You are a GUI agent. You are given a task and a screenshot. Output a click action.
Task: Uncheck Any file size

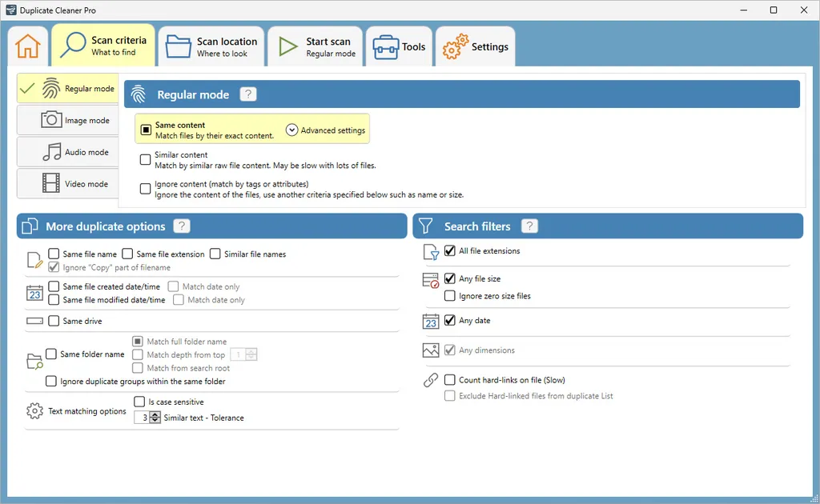(450, 278)
